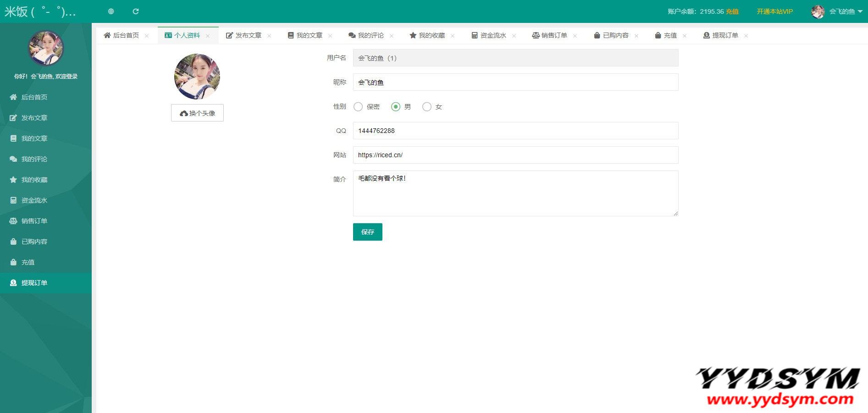Open 资金流水 in the sidebar
Screen dimensions: 868x413
(34, 200)
